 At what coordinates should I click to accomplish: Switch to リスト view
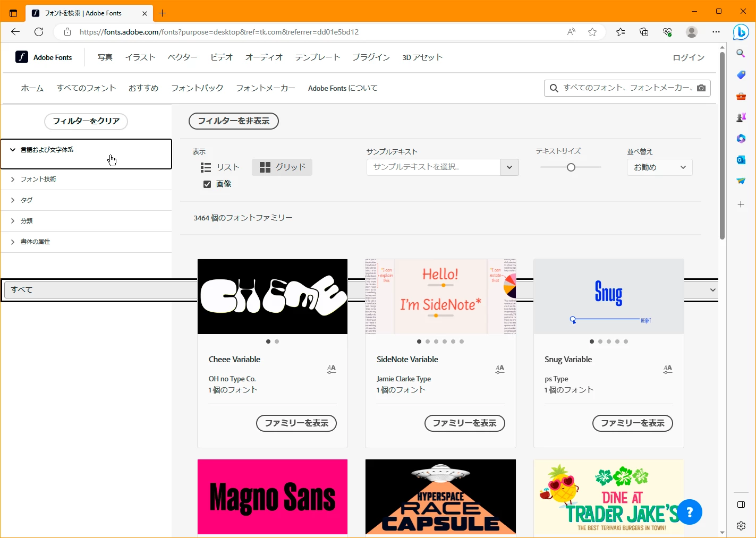tap(220, 167)
